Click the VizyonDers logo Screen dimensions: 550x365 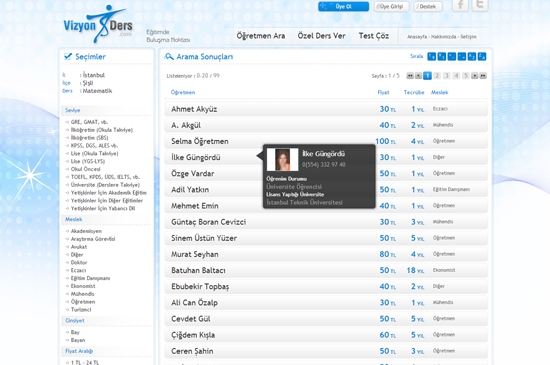pos(98,24)
